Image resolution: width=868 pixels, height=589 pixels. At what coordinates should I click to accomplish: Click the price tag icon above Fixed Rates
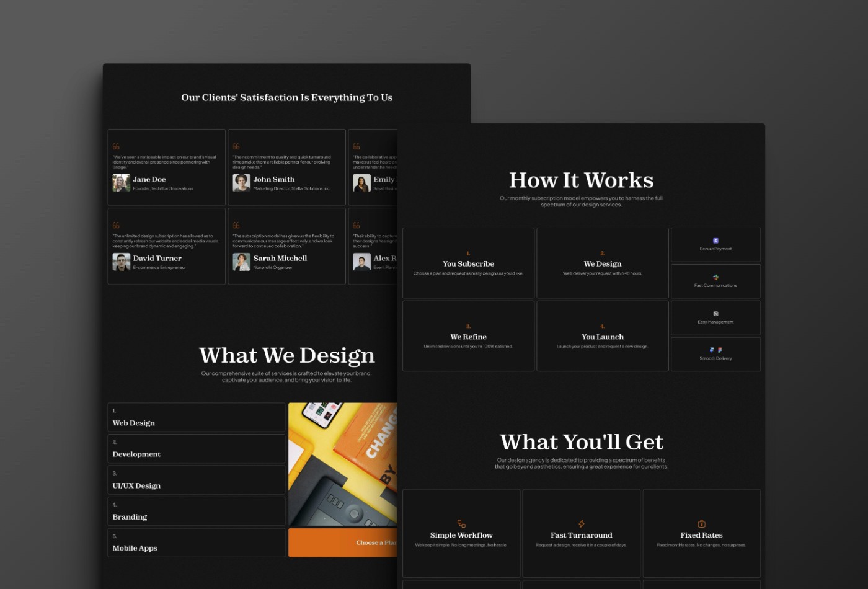click(x=701, y=523)
